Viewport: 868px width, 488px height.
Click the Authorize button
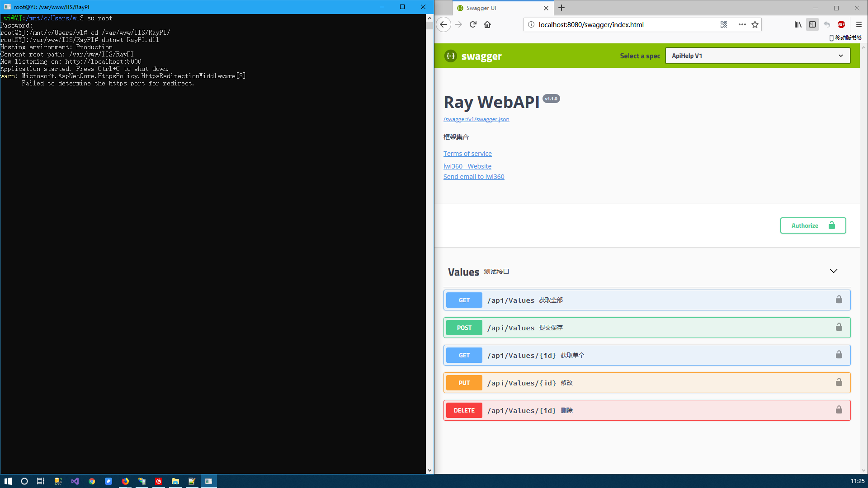pyautogui.click(x=813, y=225)
